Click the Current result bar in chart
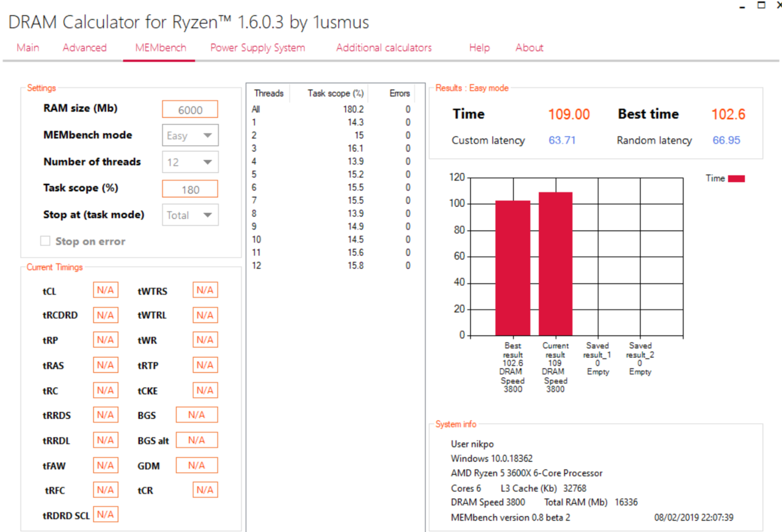 coord(555,264)
